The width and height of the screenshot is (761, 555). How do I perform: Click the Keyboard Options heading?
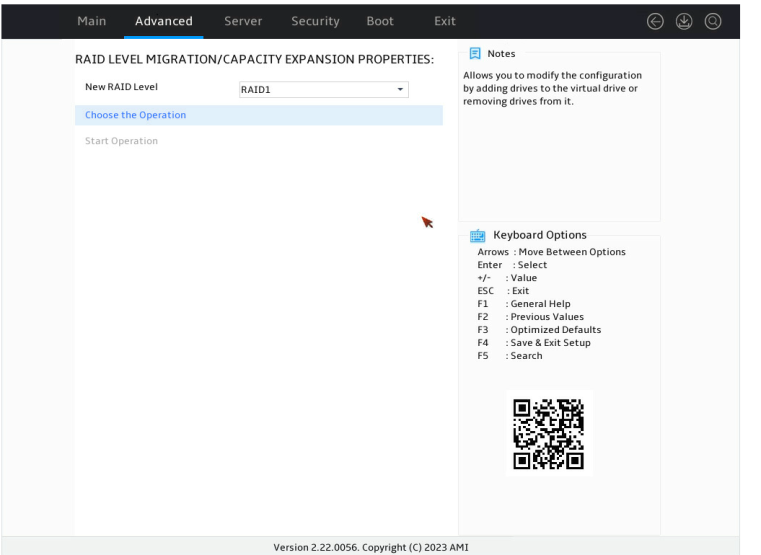point(540,235)
